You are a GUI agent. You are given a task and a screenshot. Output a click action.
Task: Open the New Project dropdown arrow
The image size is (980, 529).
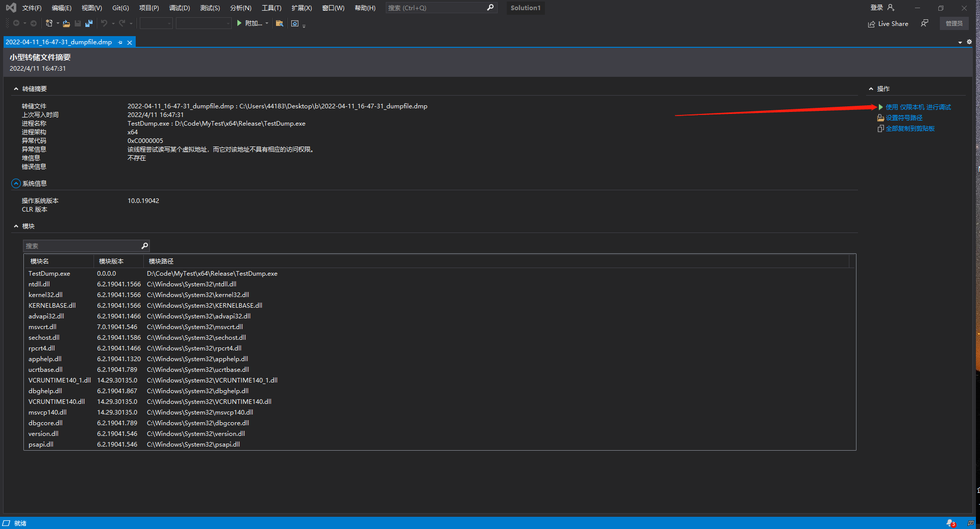click(x=57, y=23)
